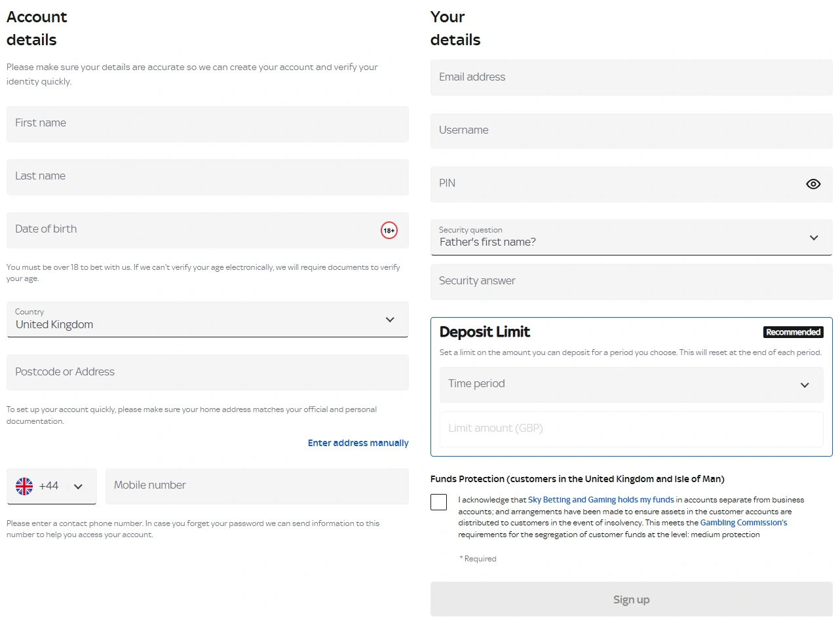Screen dimensions: 840x623
Task: Expand the Security question dropdown
Action: 631,238
